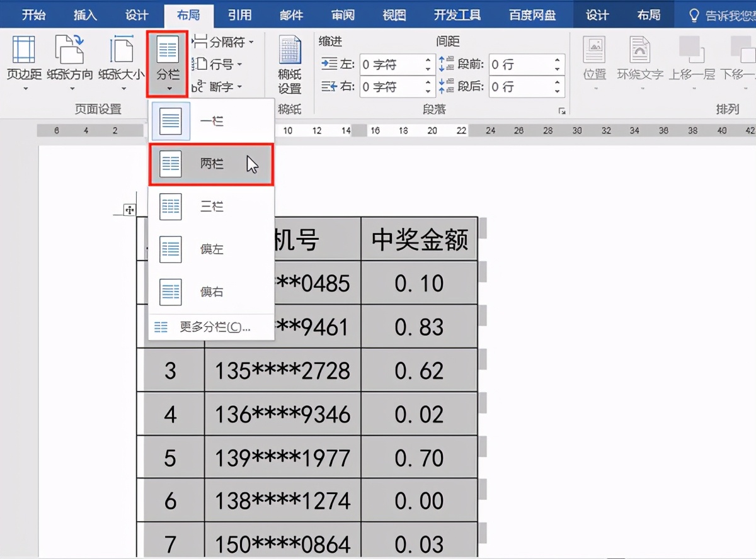Select the 一栏 one-column layout option
Viewport: 756px width, 559px height.
[x=210, y=121]
